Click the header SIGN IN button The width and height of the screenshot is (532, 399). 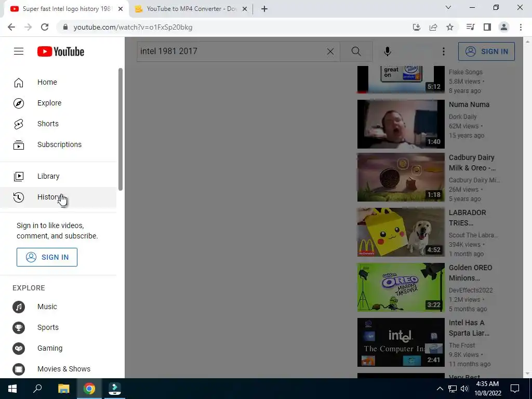(x=486, y=51)
